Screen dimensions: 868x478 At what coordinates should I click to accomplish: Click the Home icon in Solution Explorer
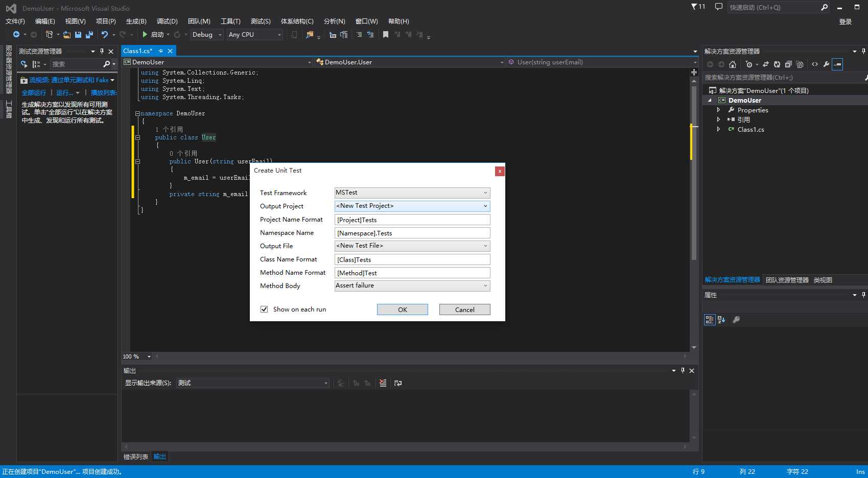coord(733,64)
